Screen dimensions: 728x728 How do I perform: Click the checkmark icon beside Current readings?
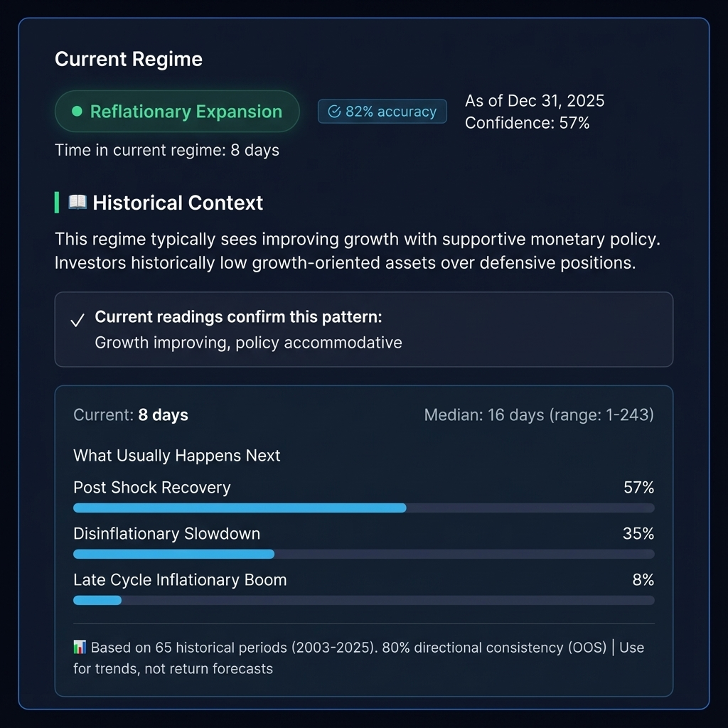pyautogui.click(x=78, y=321)
